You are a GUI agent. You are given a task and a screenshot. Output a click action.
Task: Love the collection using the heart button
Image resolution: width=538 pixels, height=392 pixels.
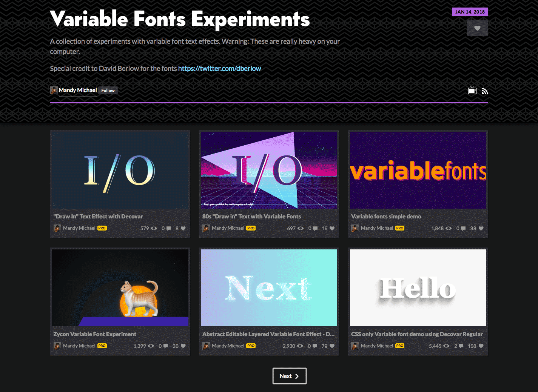477,28
